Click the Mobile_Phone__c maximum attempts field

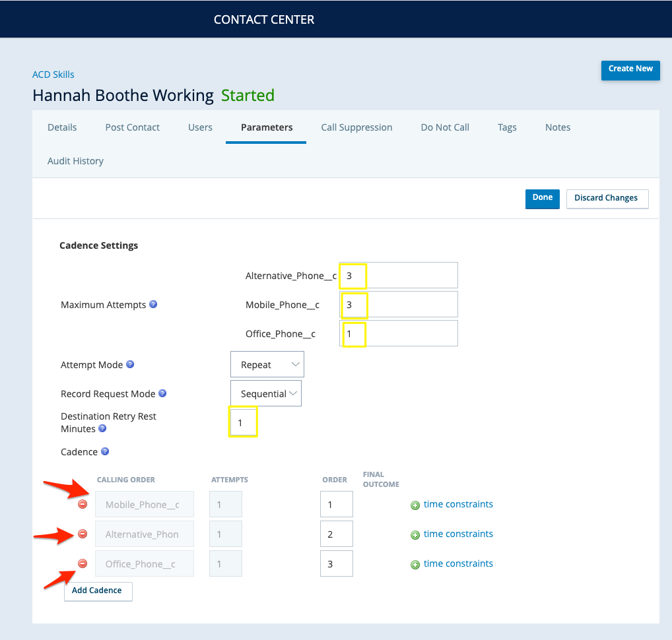coord(398,305)
